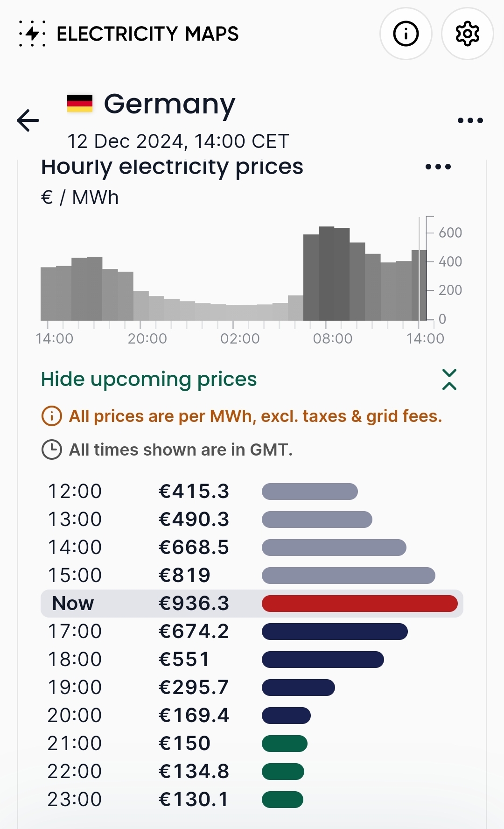Tap the Electricity Maps lightning logo

point(32,34)
